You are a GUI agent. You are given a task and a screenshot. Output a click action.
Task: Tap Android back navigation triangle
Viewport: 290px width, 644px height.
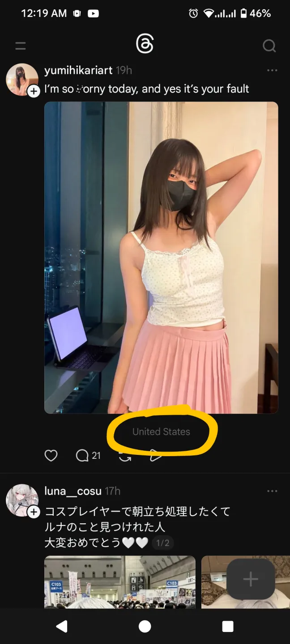pos(62,627)
